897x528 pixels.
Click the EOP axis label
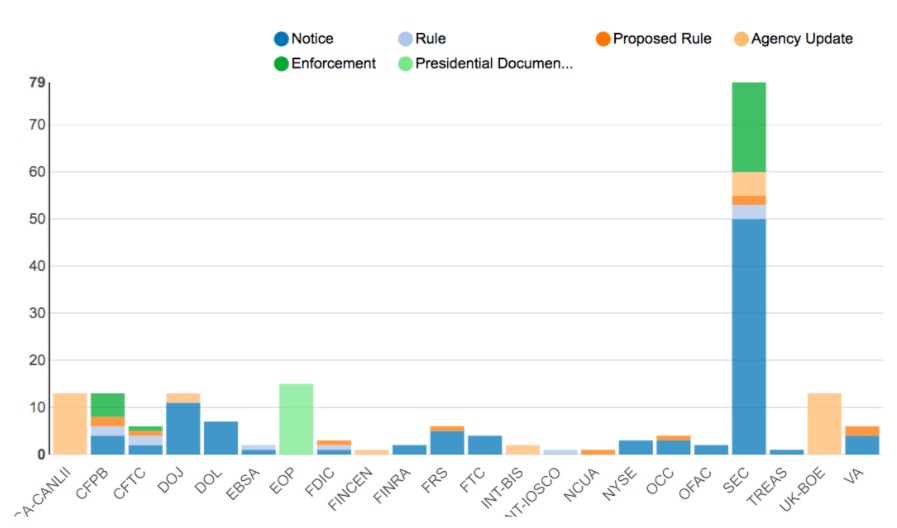tap(283, 481)
